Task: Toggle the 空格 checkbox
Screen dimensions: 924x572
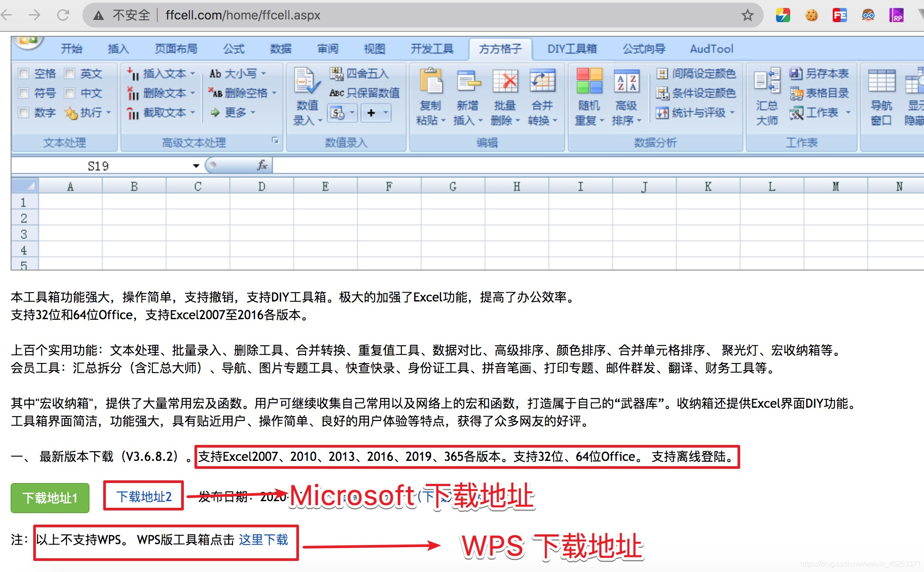Action: click(23, 73)
